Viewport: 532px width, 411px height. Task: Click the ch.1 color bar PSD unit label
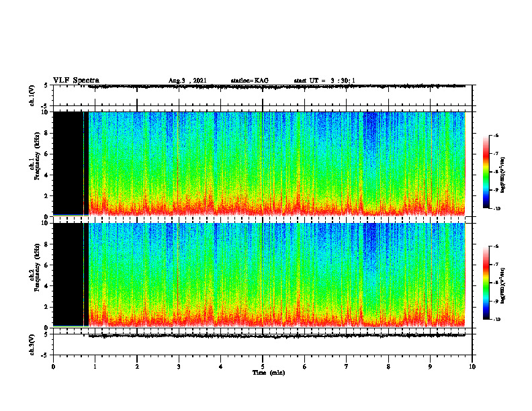(503, 175)
